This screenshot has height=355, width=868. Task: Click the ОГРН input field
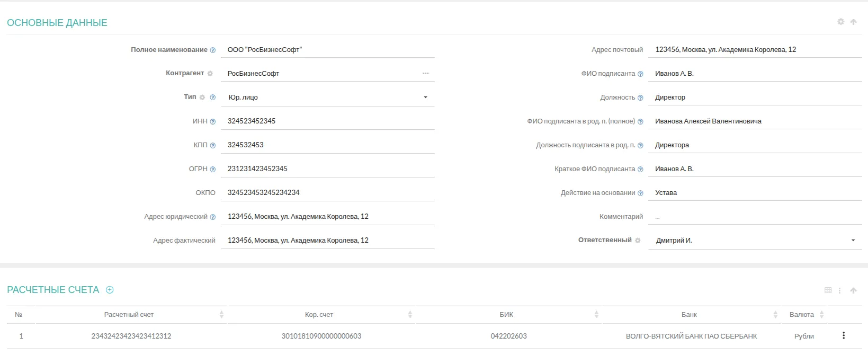click(x=327, y=169)
